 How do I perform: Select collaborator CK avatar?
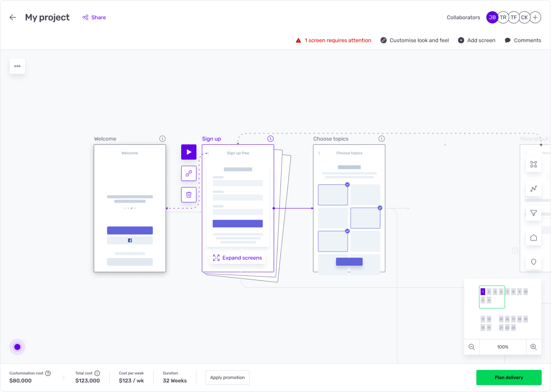pos(524,17)
